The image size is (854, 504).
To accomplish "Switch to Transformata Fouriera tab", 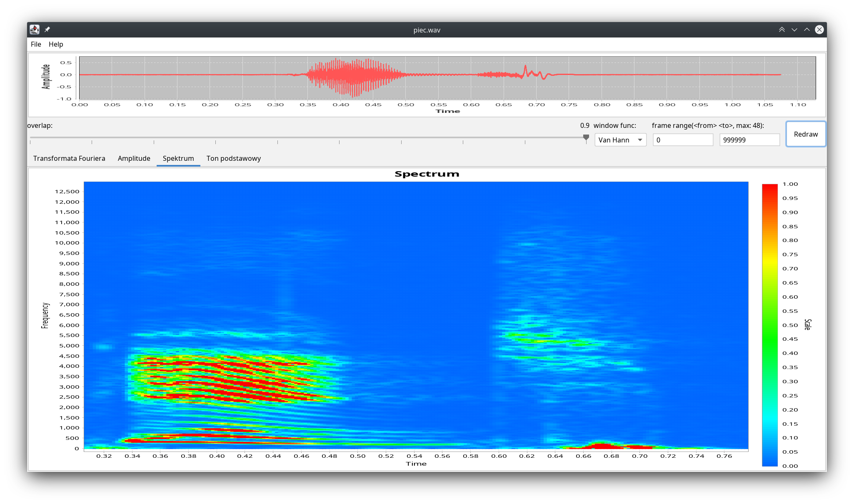I will pyautogui.click(x=69, y=158).
